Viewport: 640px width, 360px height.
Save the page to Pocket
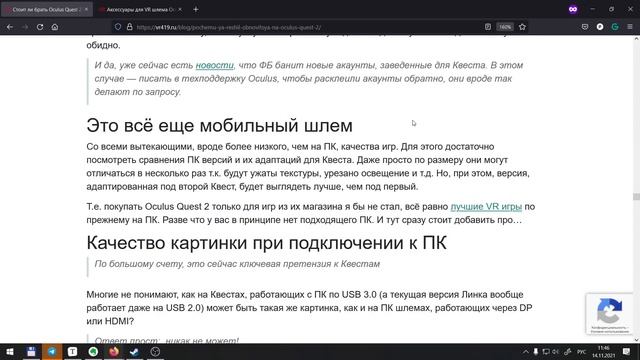[585, 27]
